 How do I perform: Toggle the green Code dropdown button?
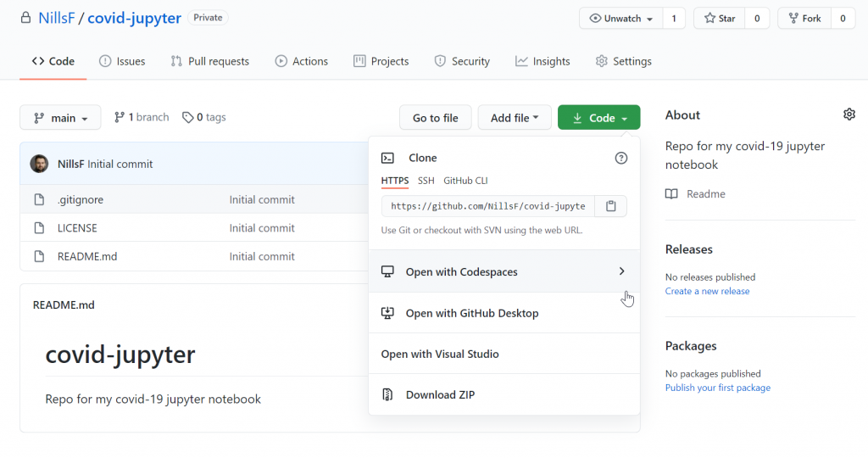pyautogui.click(x=599, y=117)
